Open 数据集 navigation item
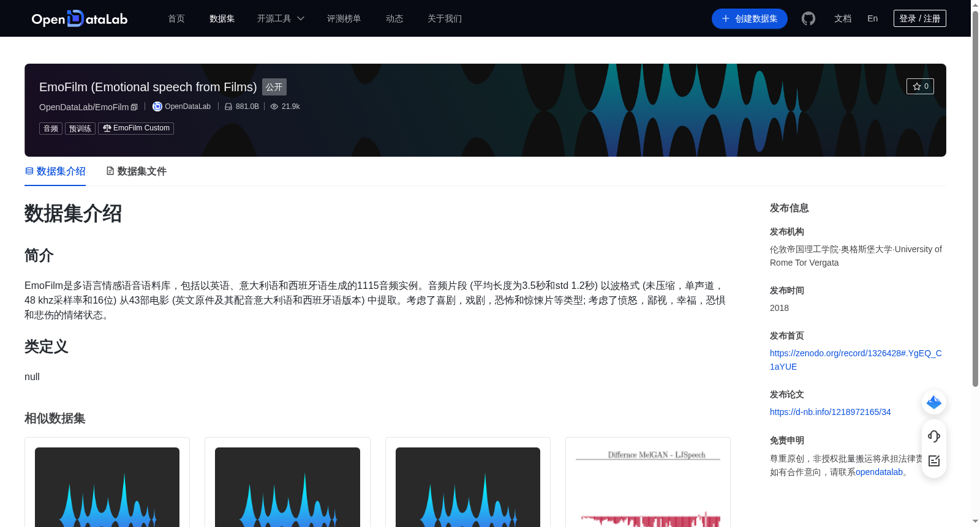 coord(222,18)
